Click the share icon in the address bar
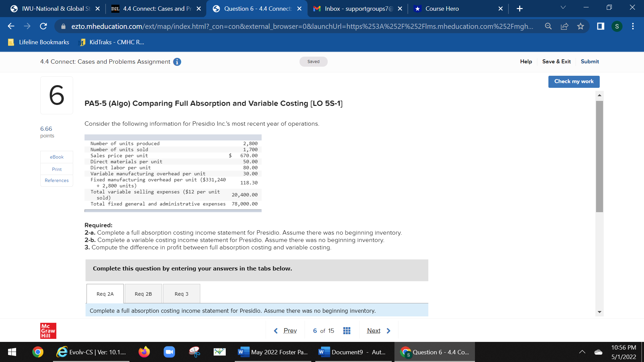 pos(565,26)
